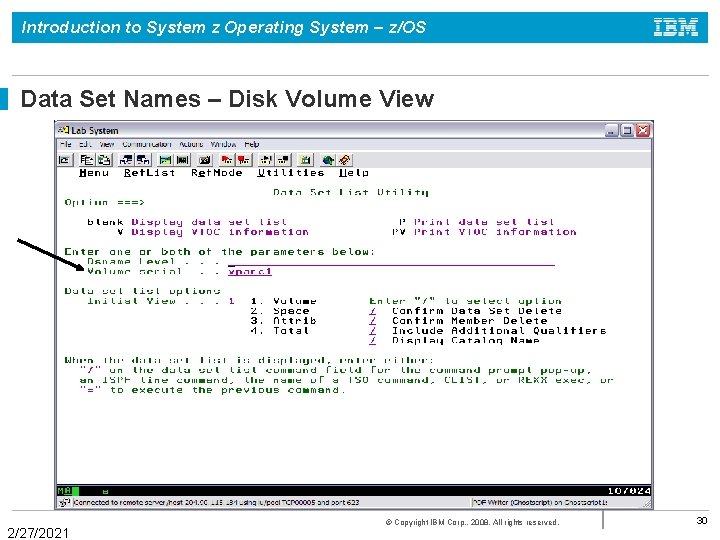This screenshot has width=720, height=540.
Task: Click the globe Support icon
Action: tap(327, 160)
